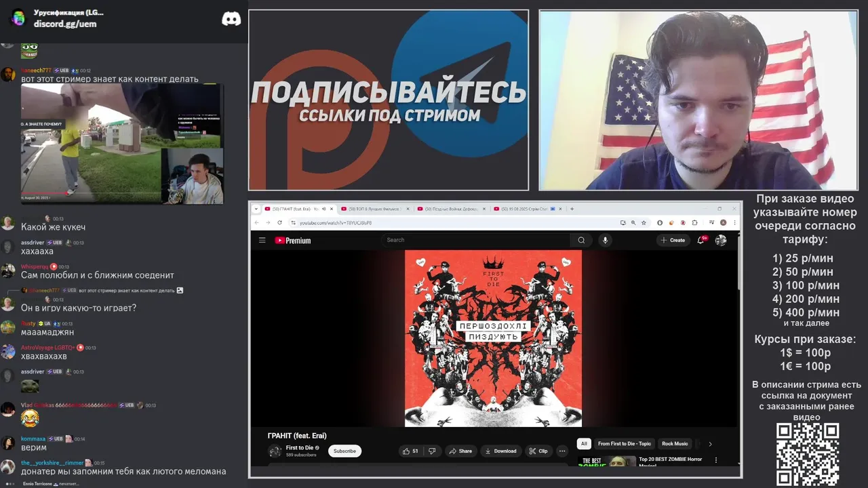Click the tariff line '3) 100 р/мин'
Viewport: 868px width, 488px height.
coord(806,285)
